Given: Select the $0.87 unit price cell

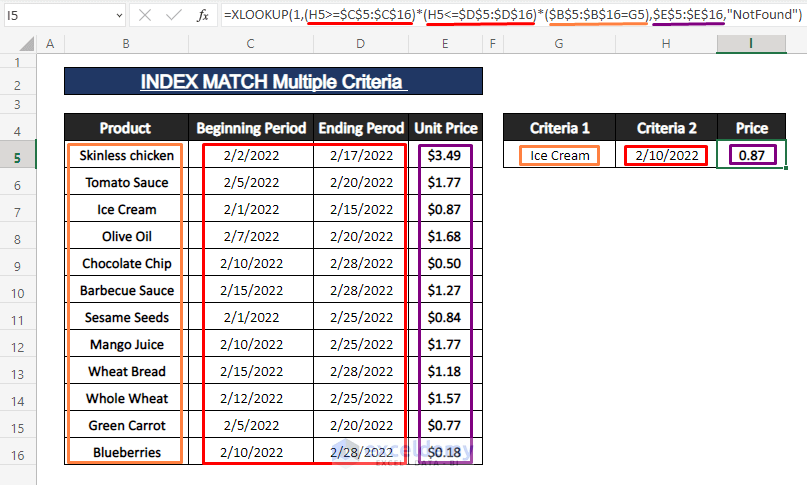Looking at the screenshot, I should pos(446,209).
